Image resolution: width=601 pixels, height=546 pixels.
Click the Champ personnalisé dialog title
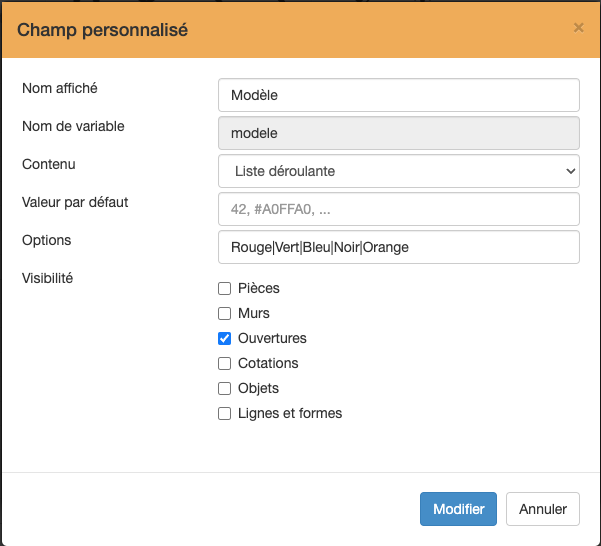point(103,30)
